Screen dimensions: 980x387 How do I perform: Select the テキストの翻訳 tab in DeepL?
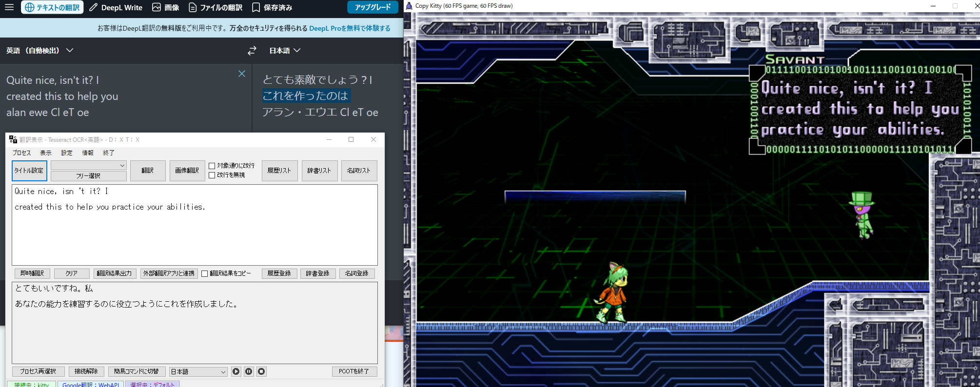pyautogui.click(x=52, y=7)
